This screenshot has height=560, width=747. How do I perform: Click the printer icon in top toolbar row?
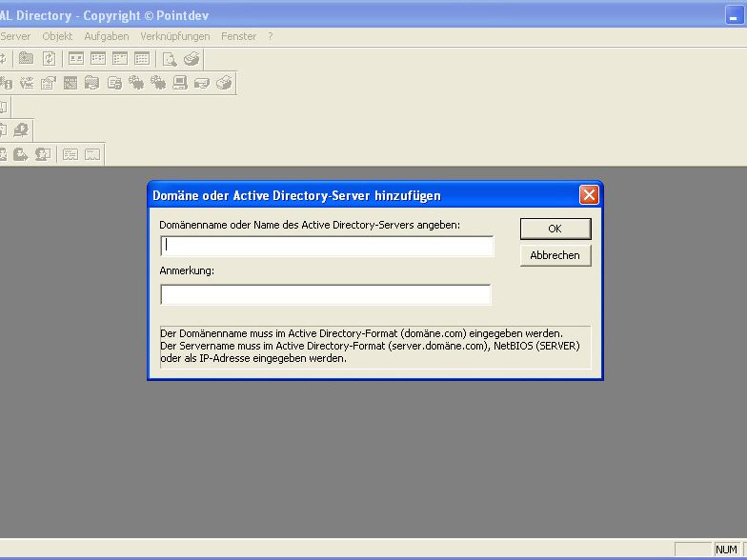point(192,59)
